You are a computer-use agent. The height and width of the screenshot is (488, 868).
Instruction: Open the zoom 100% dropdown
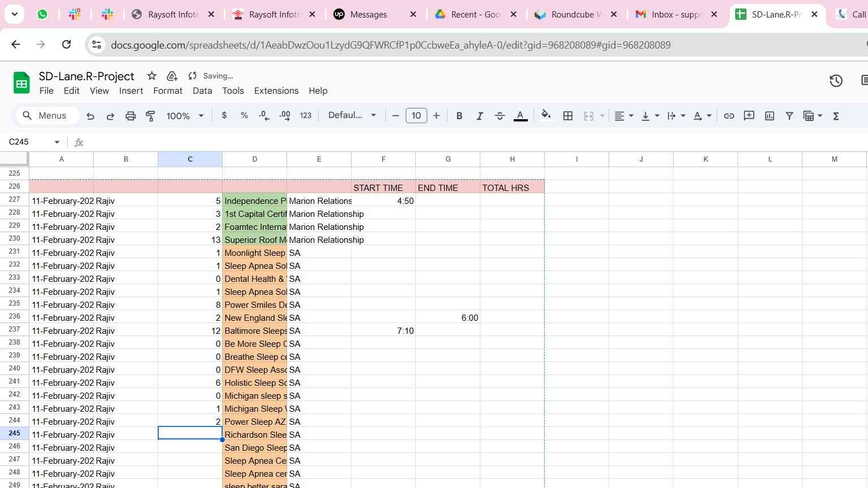click(x=185, y=116)
